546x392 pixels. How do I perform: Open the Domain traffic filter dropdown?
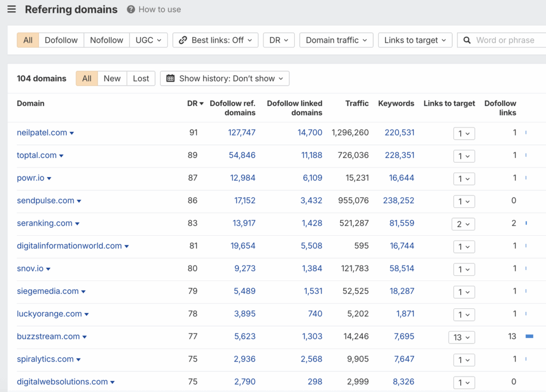tap(336, 40)
